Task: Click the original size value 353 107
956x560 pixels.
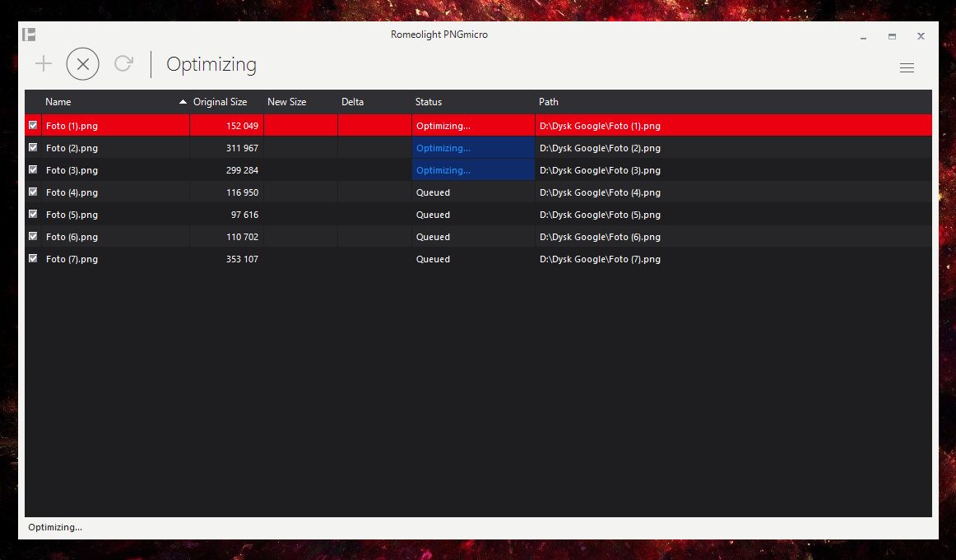Action: pyautogui.click(x=242, y=259)
